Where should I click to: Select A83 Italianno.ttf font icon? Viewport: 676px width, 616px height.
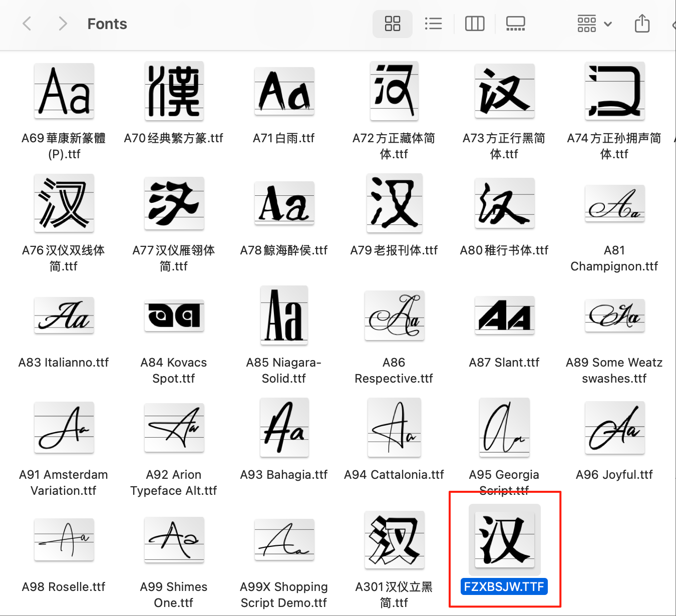[x=64, y=316]
